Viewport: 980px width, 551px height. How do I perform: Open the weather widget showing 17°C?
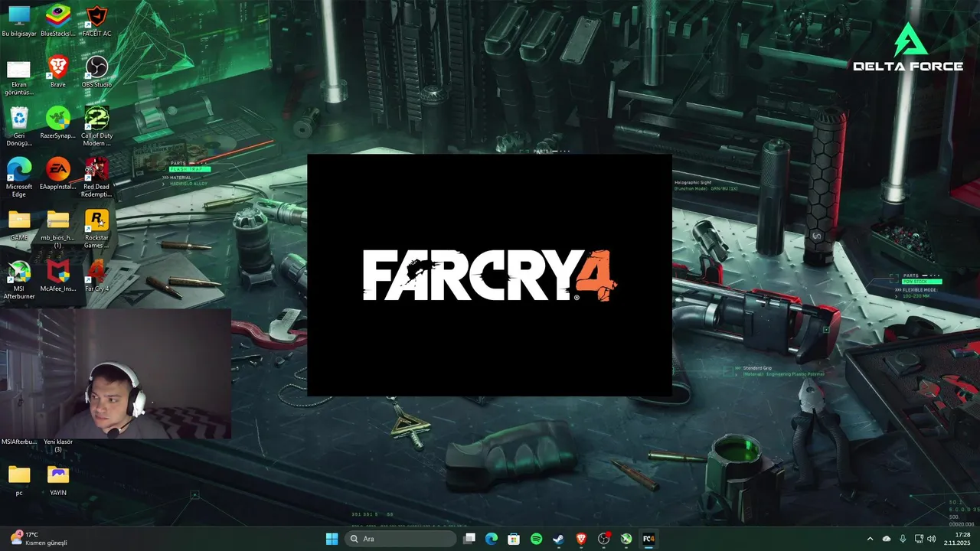[x=38, y=539]
